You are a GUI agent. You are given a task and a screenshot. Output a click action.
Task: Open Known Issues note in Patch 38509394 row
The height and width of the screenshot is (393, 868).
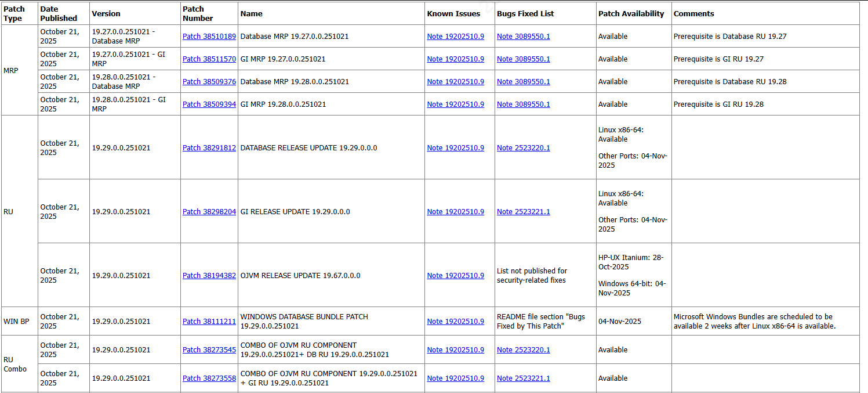[456, 104]
